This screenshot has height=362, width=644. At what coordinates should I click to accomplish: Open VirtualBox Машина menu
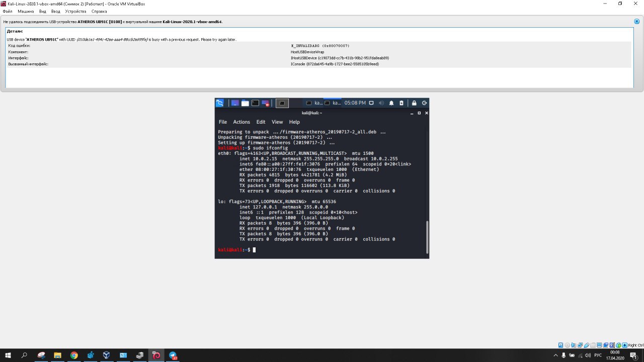pos(26,11)
